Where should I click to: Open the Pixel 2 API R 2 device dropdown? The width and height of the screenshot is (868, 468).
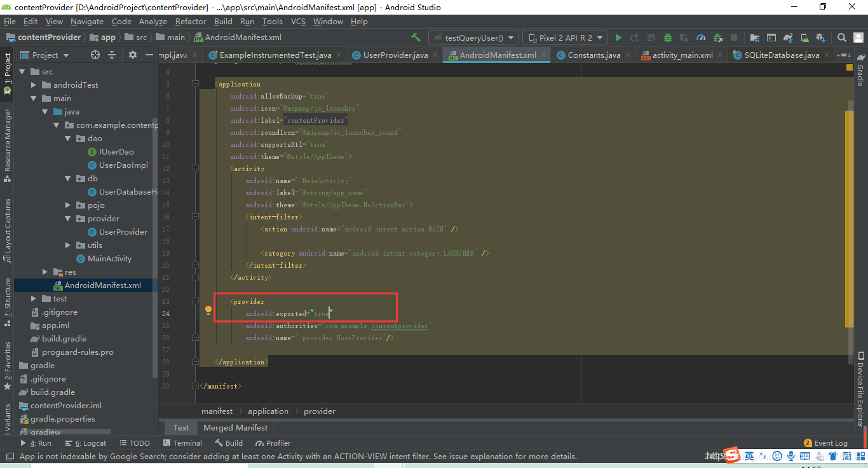pos(564,38)
